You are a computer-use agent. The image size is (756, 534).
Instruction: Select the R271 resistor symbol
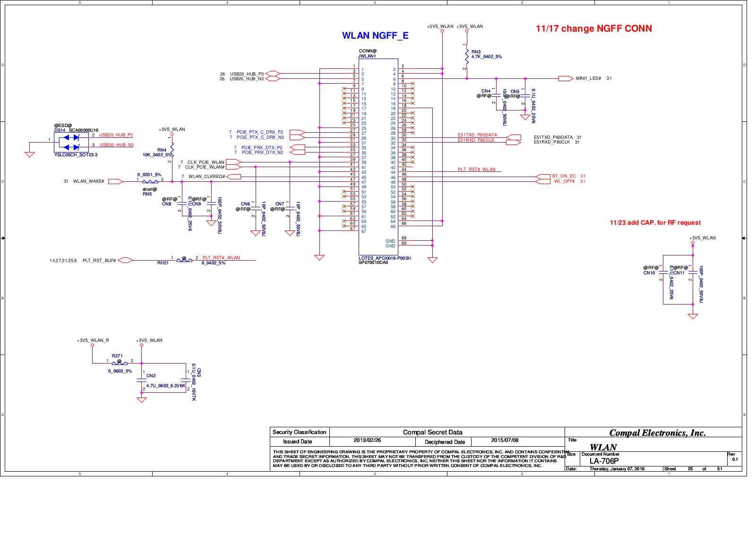coord(120,363)
